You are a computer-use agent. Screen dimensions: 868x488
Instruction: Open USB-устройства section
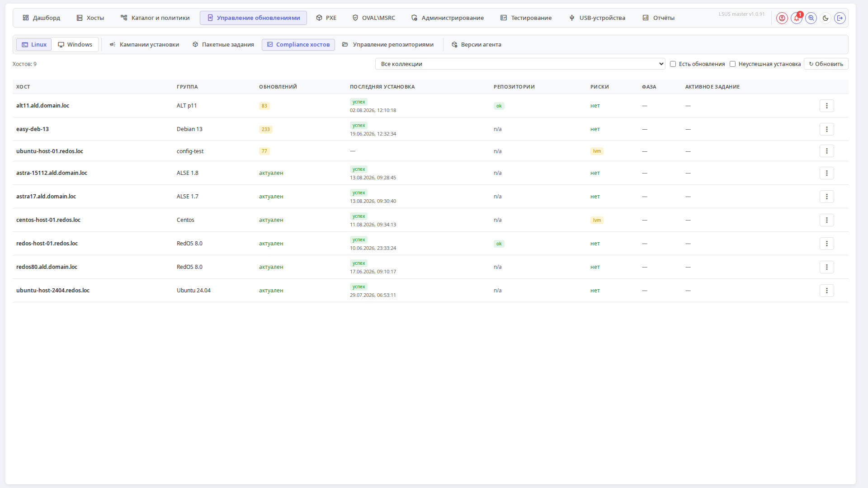(597, 18)
